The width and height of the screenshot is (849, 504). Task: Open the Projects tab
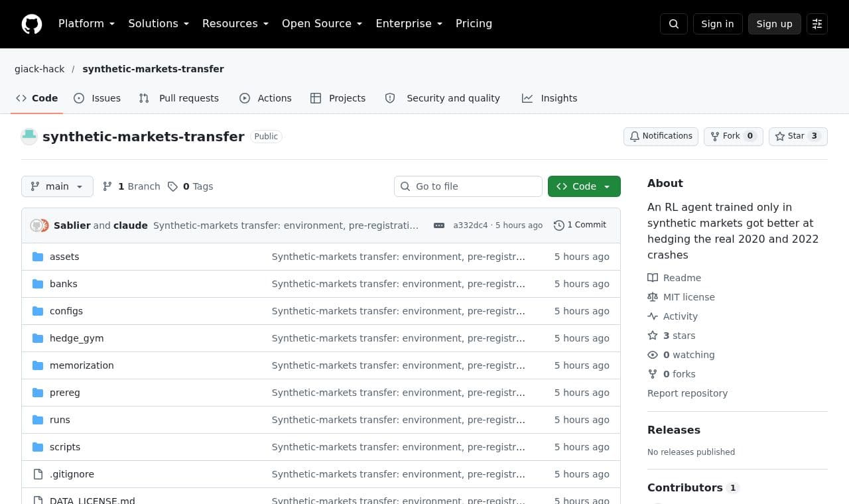coord(338,98)
